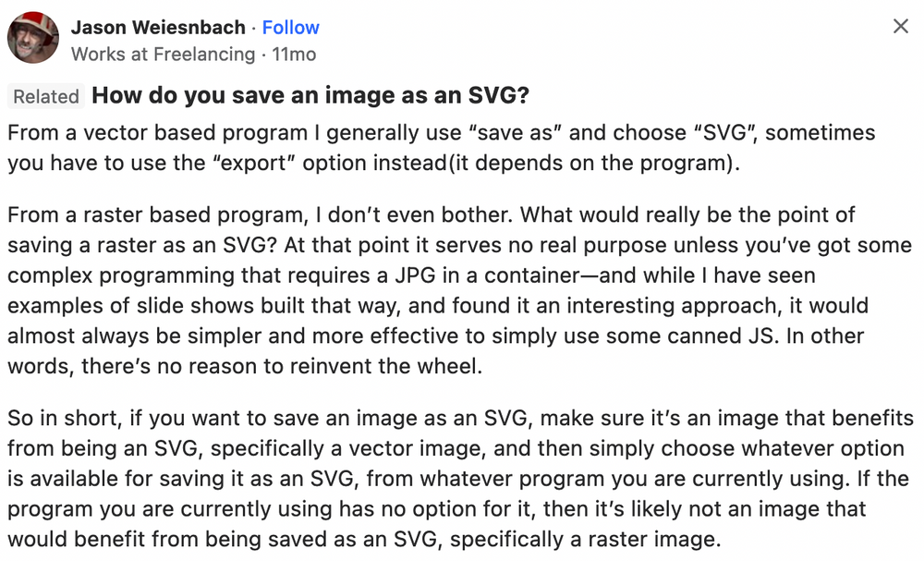Close the answer with the X icon
Screen dimensions: 924x561
pyautogui.click(x=900, y=26)
